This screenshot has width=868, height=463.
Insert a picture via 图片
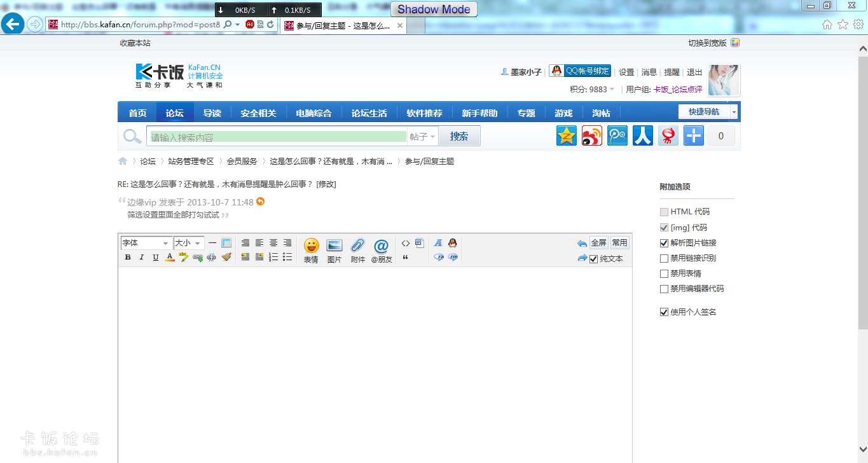tap(334, 251)
